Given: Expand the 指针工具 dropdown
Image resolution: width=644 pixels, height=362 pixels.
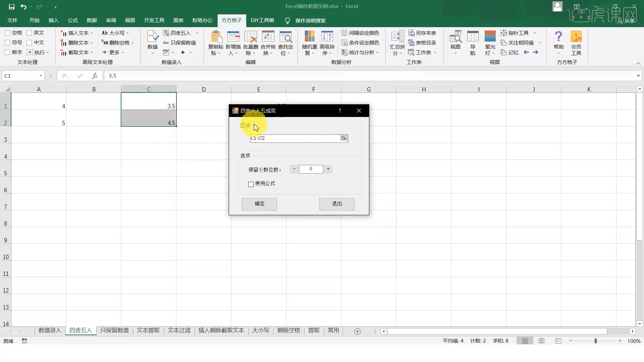Looking at the screenshot, I should pos(535,33).
